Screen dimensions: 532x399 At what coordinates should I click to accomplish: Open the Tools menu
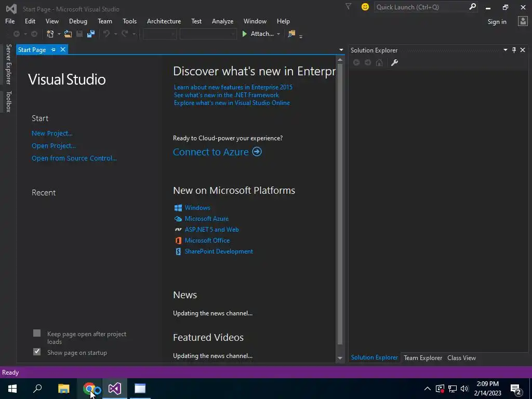click(129, 21)
